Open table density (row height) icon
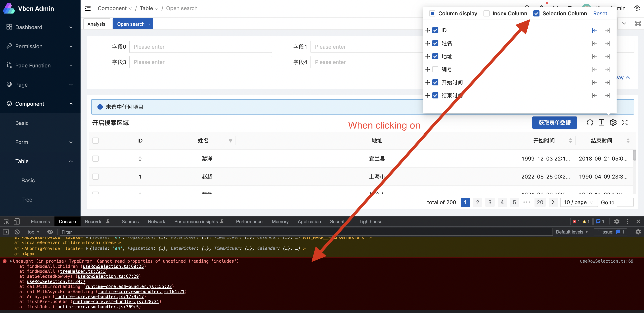Image resolution: width=644 pixels, height=313 pixels. [601, 122]
